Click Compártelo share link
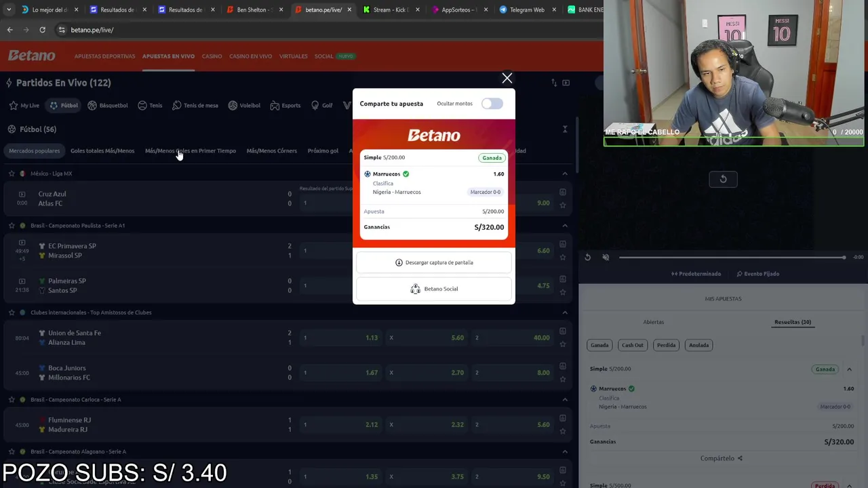 point(722,458)
